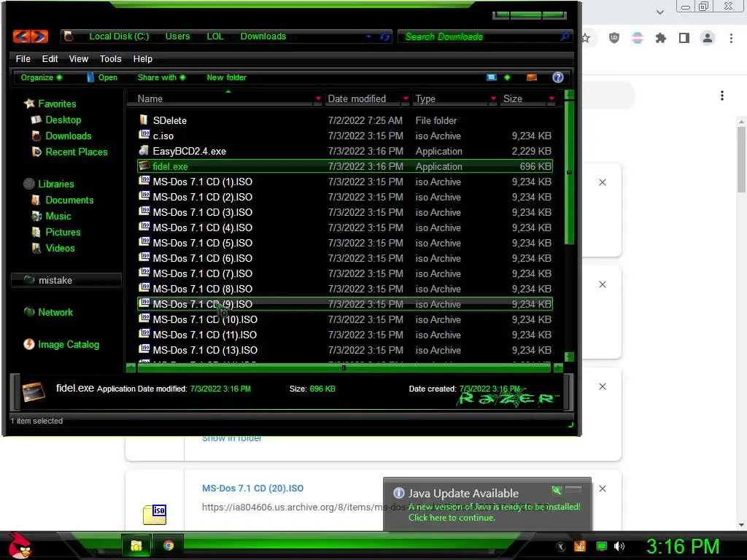The image size is (747, 560).
Task: Open the Date modified filter dropdown
Action: pyautogui.click(x=406, y=98)
